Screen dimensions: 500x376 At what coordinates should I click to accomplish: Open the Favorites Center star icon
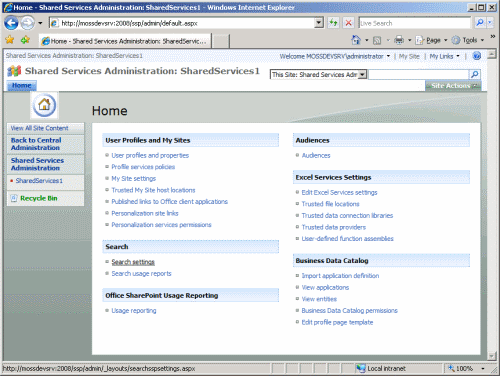click(x=10, y=40)
